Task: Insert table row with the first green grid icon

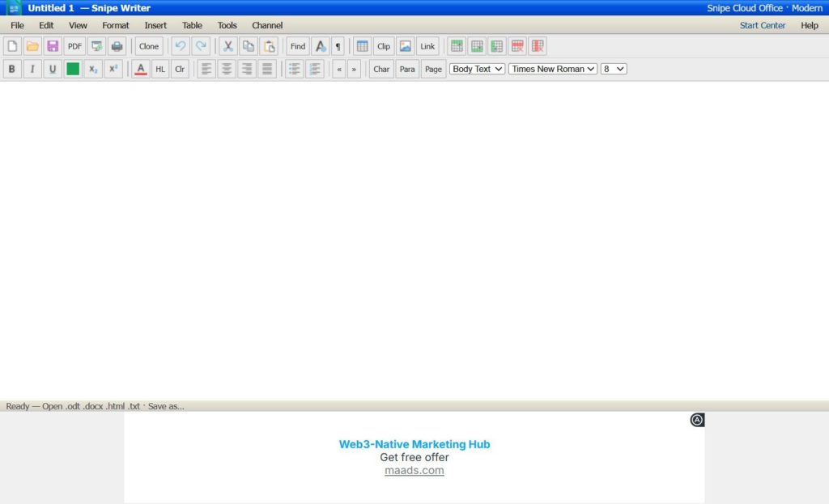Action: (x=457, y=46)
